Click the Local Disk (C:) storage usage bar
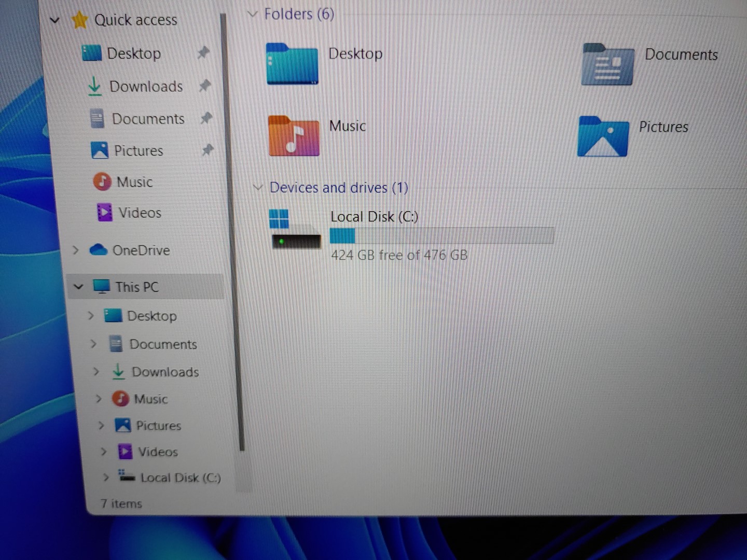747x560 pixels. (442, 236)
